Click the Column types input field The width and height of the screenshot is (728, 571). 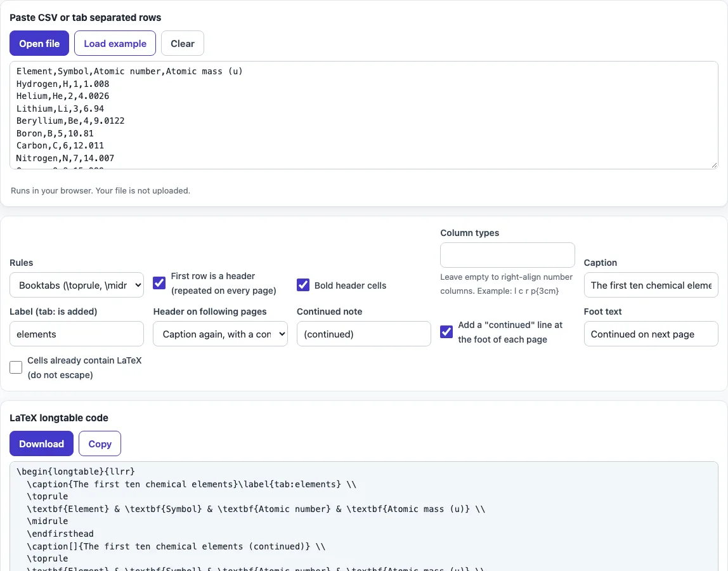pyautogui.click(x=507, y=255)
